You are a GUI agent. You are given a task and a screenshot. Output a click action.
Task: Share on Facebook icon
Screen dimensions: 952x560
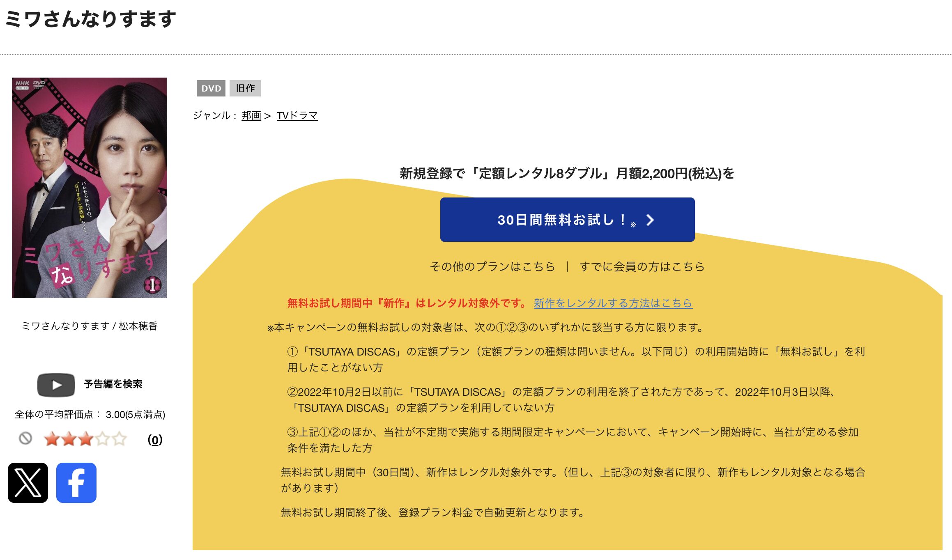(x=76, y=483)
